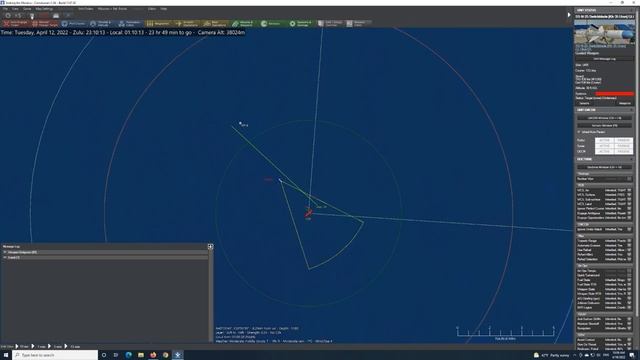The image size is (640, 360).
Task: Collapse the Doctrine section
Action: [632, 159]
